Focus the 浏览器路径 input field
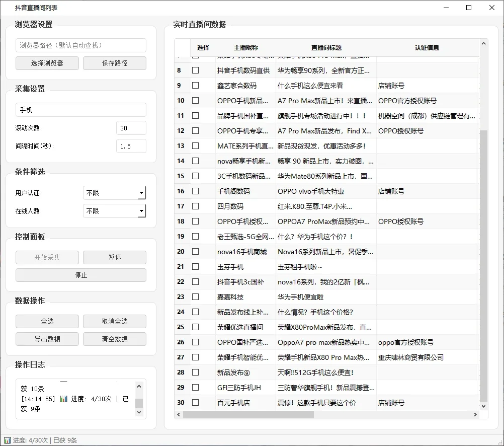504x446 pixels. tap(81, 45)
